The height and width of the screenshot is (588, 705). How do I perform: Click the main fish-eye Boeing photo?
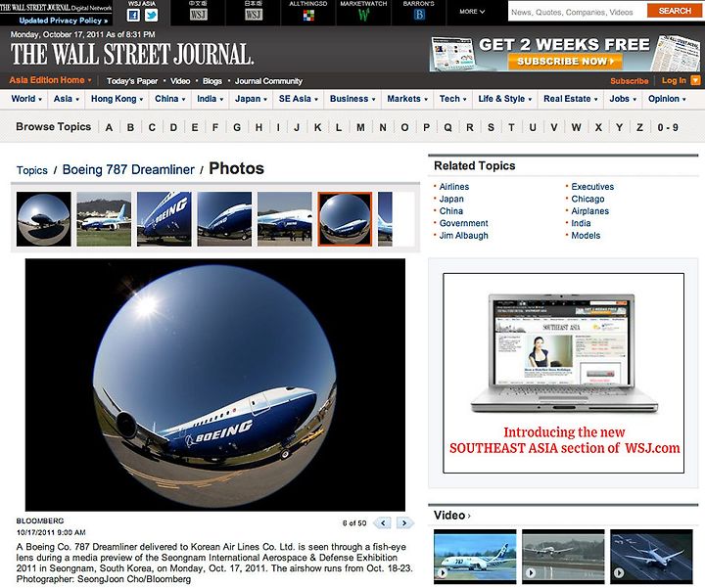(214, 384)
